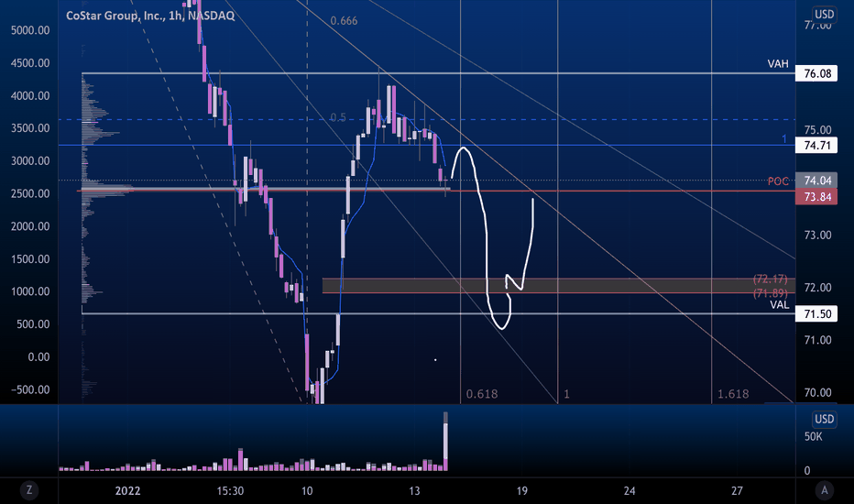Select the gray demand zone rectangle
This screenshot has width=854, height=504.
pyautogui.click(x=558, y=286)
